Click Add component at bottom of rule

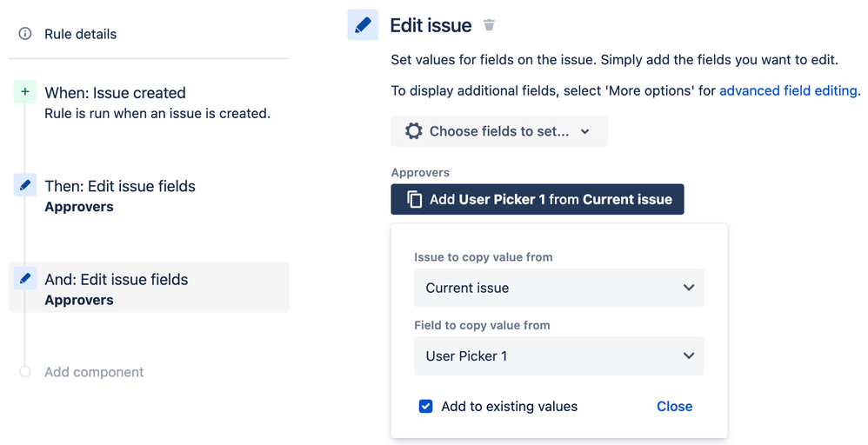click(94, 372)
